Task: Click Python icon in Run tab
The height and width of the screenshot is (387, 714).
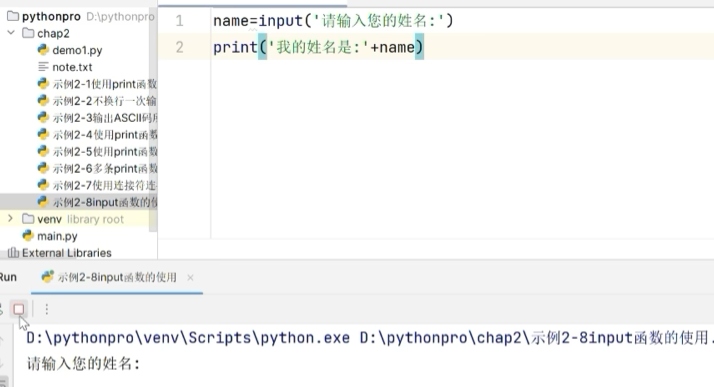Action: coord(47,277)
